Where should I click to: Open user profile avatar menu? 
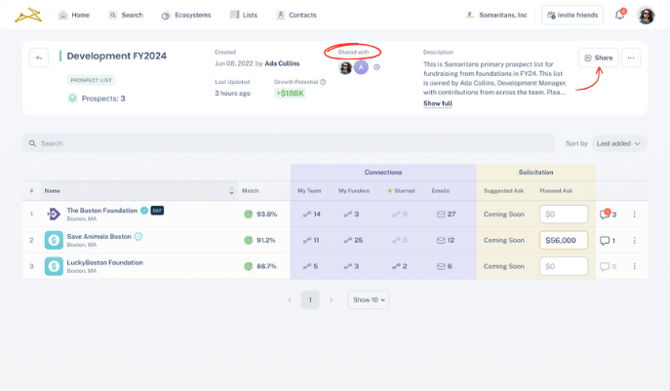(x=646, y=16)
